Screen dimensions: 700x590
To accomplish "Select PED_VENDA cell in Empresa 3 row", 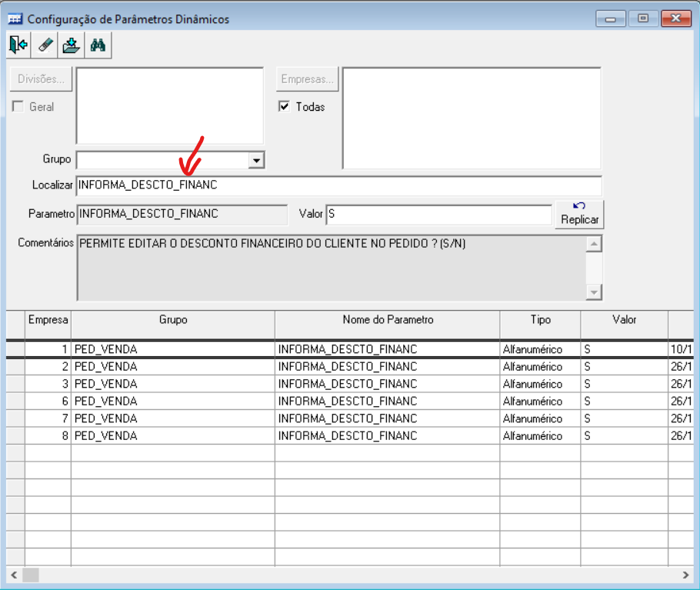I will 173,385.
